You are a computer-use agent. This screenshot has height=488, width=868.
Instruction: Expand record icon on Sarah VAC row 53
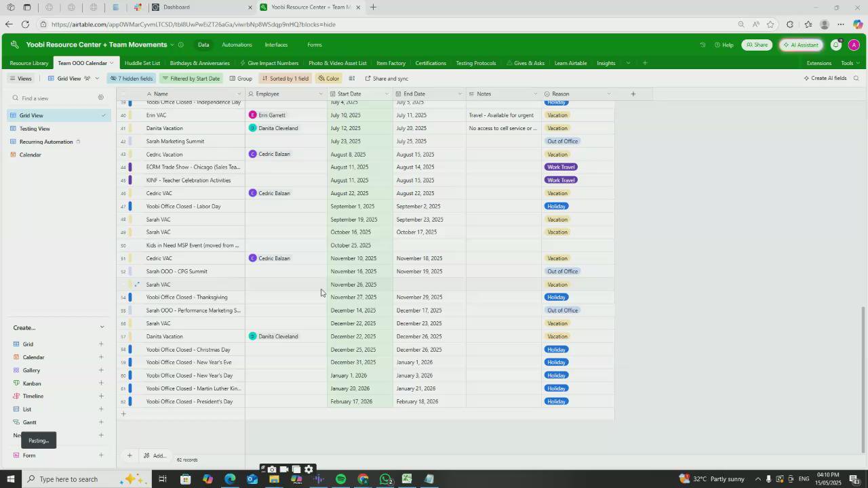point(136,285)
